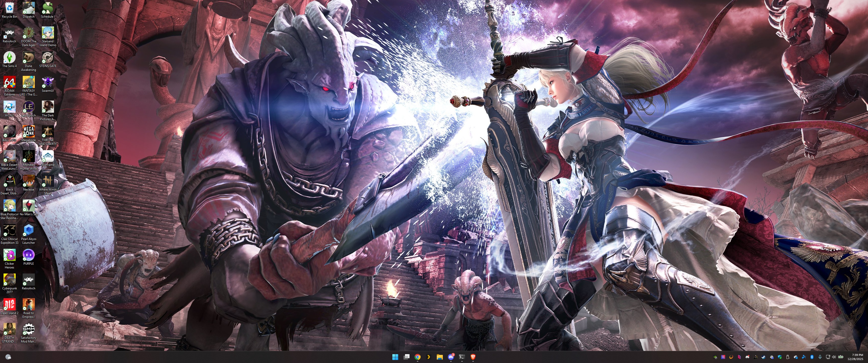Screen dimensions: 868x363
Task: Open Google Chrome from the taskbar
Action: (418, 357)
